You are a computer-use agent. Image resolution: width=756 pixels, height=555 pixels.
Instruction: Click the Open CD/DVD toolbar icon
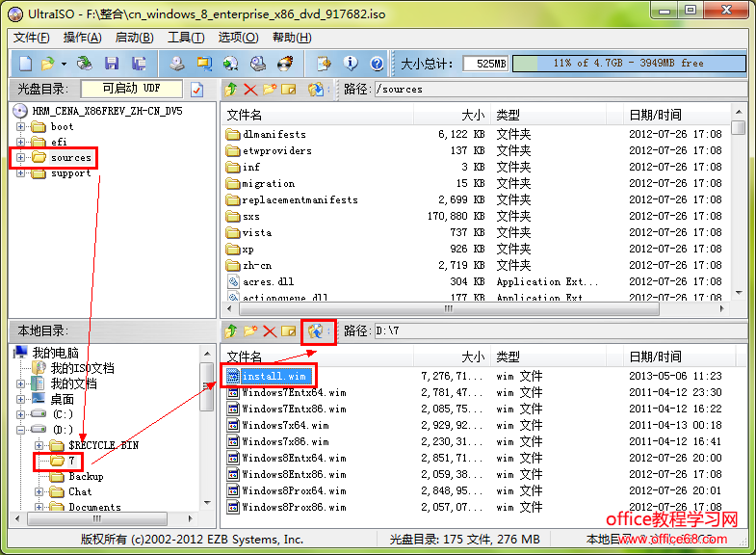(x=85, y=64)
